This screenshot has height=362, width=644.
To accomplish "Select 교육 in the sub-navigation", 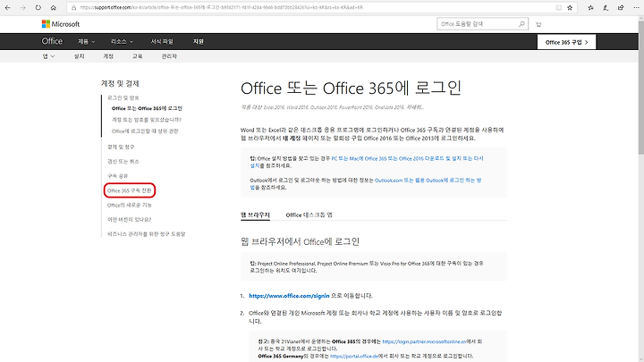I will pyautogui.click(x=137, y=56).
